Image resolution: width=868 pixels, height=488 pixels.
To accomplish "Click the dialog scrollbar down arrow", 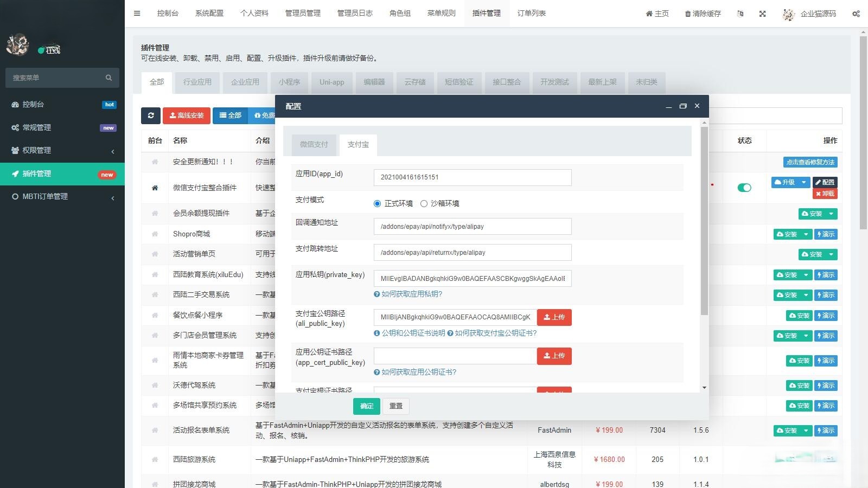I will (x=704, y=388).
